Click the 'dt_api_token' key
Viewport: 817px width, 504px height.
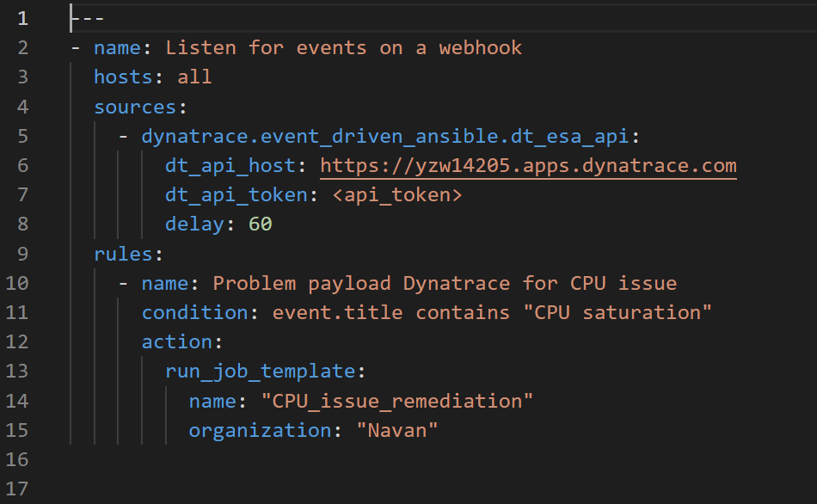click(236, 195)
